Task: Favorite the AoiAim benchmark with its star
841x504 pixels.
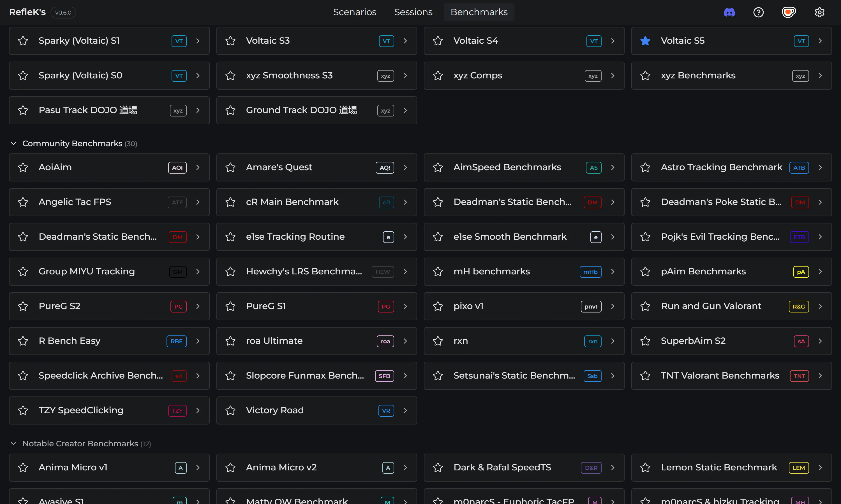Action: tap(23, 168)
